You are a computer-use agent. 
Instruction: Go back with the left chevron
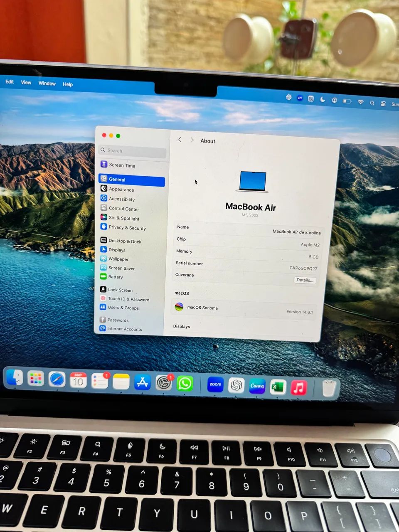click(180, 140)
